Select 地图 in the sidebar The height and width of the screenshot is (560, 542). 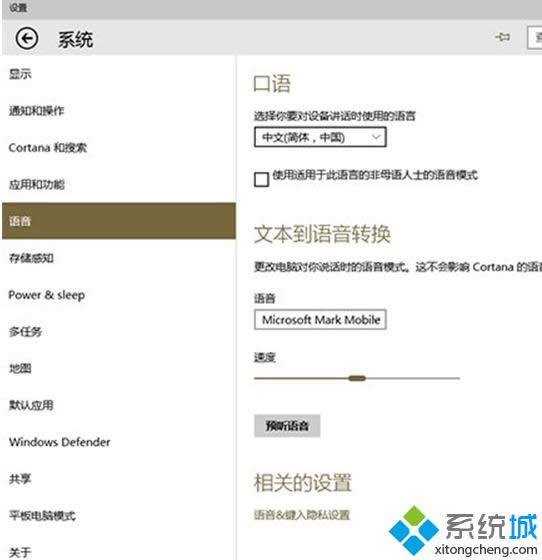pyautogui.click(x=20, y=369)
